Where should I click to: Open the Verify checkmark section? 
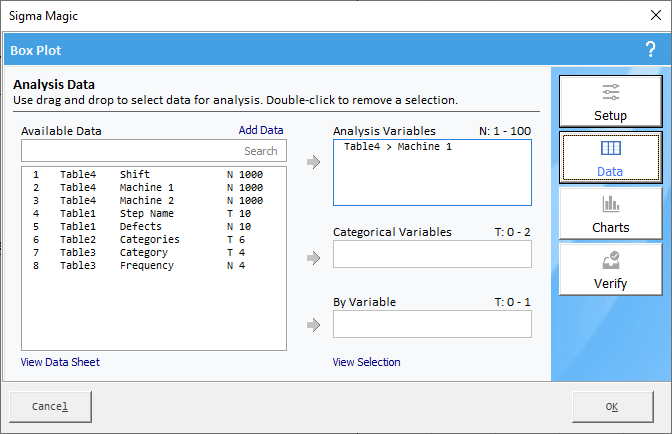[x=610, y=269]
